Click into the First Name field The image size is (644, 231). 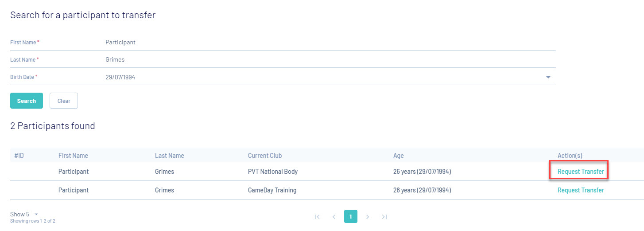[328, 43]
